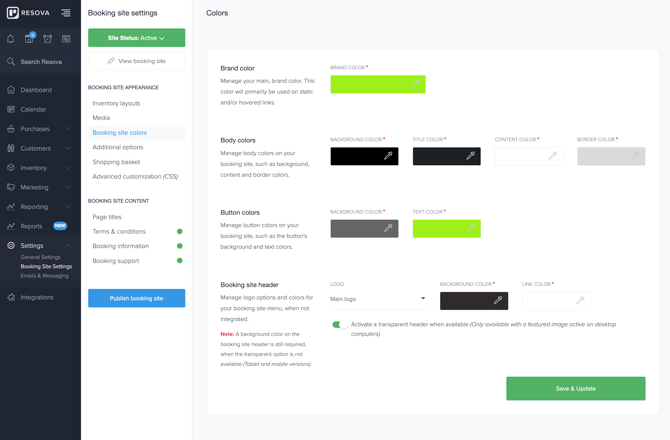The width and height of the screenshot is (670, 440).
Task: Open General Settings submenu link
Action: coord(41,257)
